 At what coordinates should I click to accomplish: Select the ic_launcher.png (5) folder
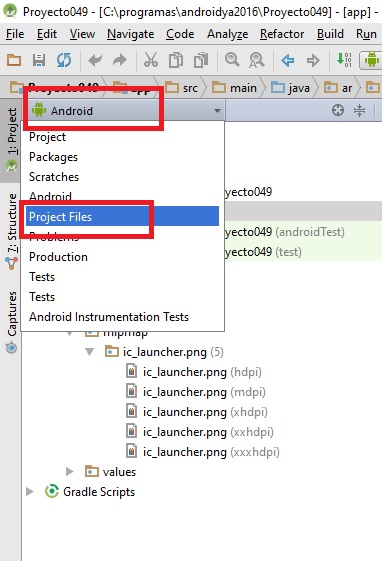164,352
